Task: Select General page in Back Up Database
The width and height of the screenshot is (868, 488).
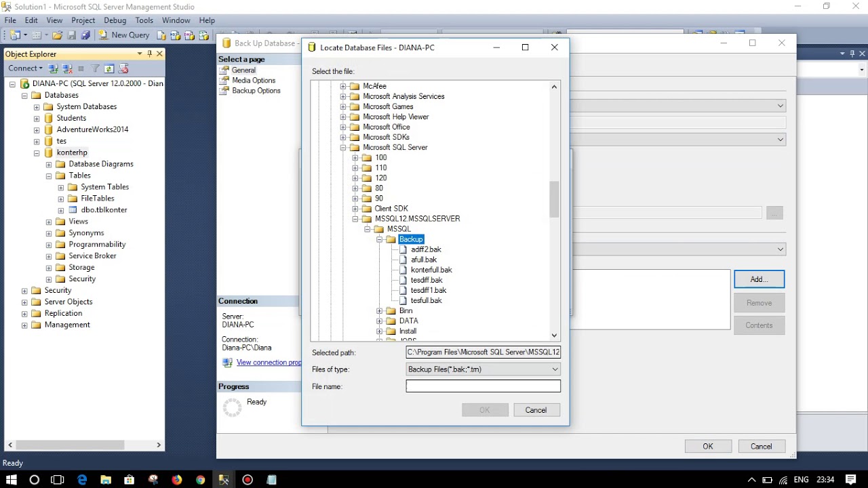Action: [243, 70]
